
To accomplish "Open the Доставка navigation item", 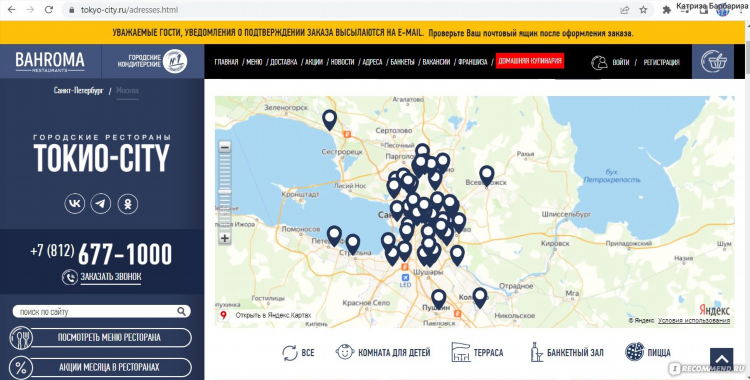I will pyautogui.click(x=284, y=62).
